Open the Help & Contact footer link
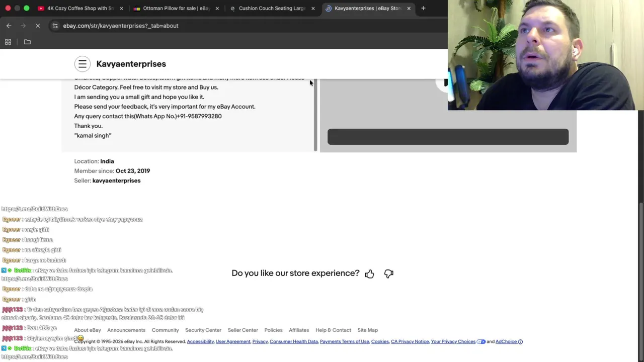Viewport: 644px width, 362px height. (333, 330)
